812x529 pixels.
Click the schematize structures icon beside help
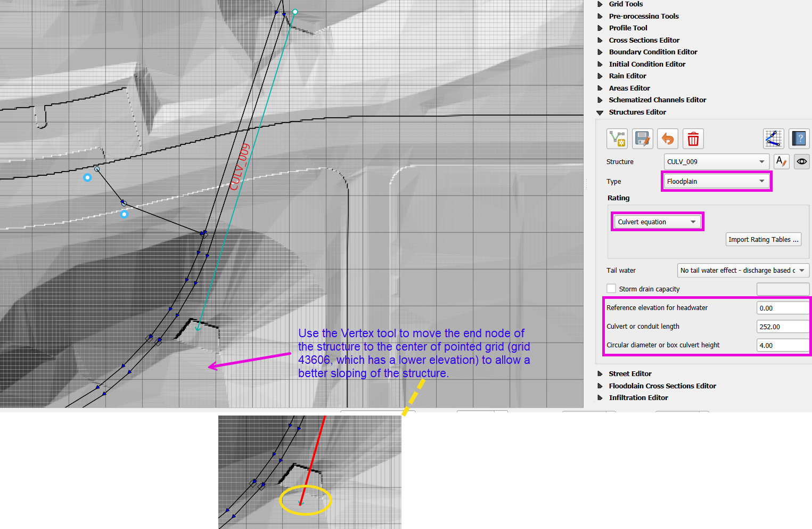click(x=773, y=139)
